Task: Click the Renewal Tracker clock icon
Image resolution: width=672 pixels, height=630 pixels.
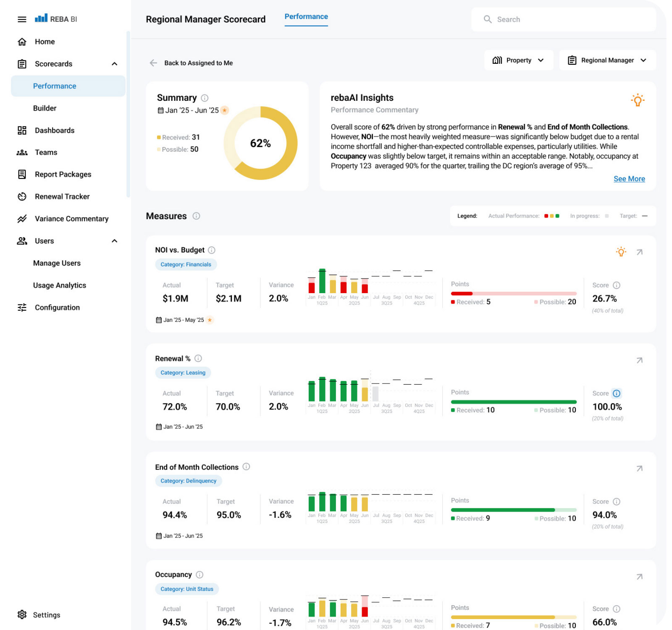Action: 22,197
